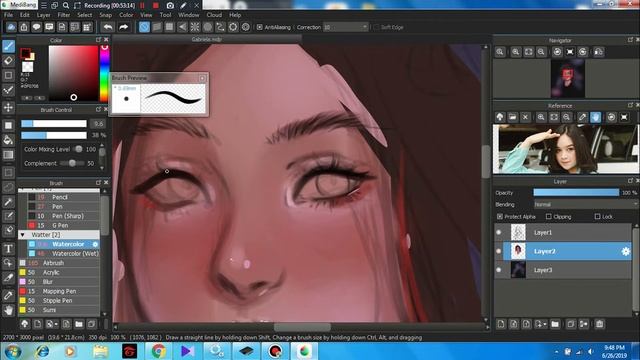The image size is (640, 360).
Task: Click the Navigator zoom in icon
Action: coord(516,52)
